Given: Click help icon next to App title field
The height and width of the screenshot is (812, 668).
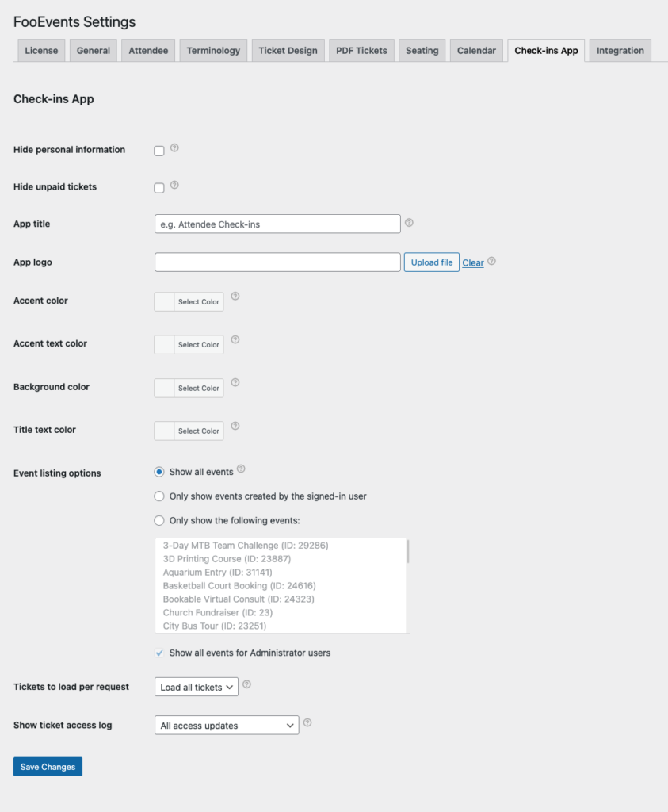Looking at the screenshot, I should tap(409, 223).
